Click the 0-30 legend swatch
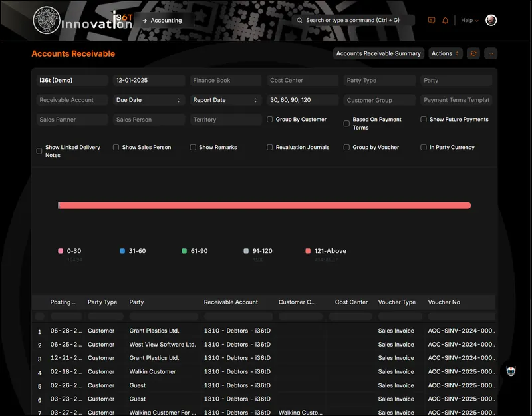This screenshot has width=532, height=416. coord(61,251)
